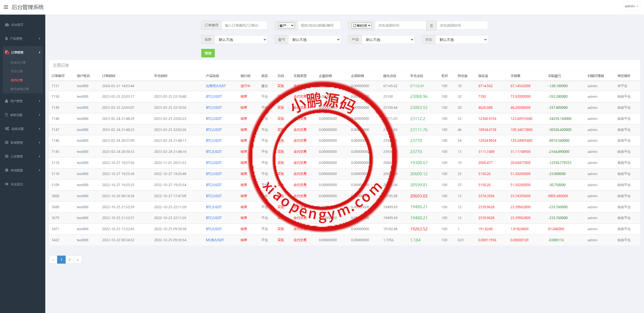Screen dimensions: 644x313
Task: Click the user icon beside 用户管理
Action: (x=7, y=101)
